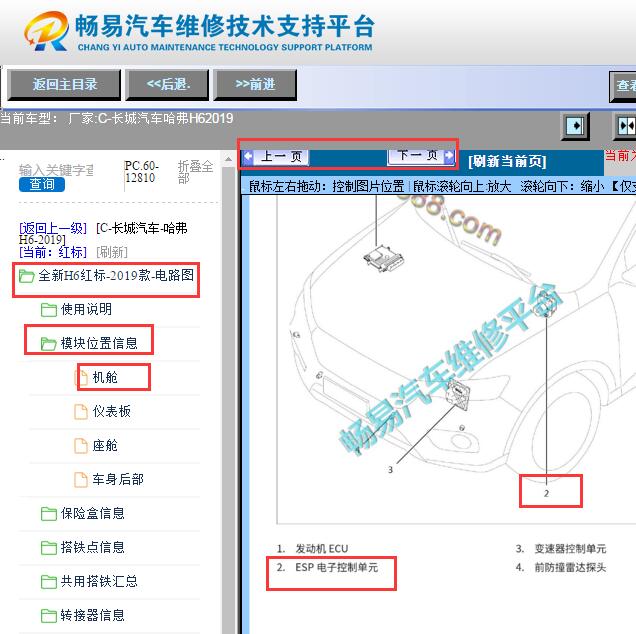
Task: Click the folder icon beside 保险盒信息
Action: pyautogui.click(x=49, y=514)
